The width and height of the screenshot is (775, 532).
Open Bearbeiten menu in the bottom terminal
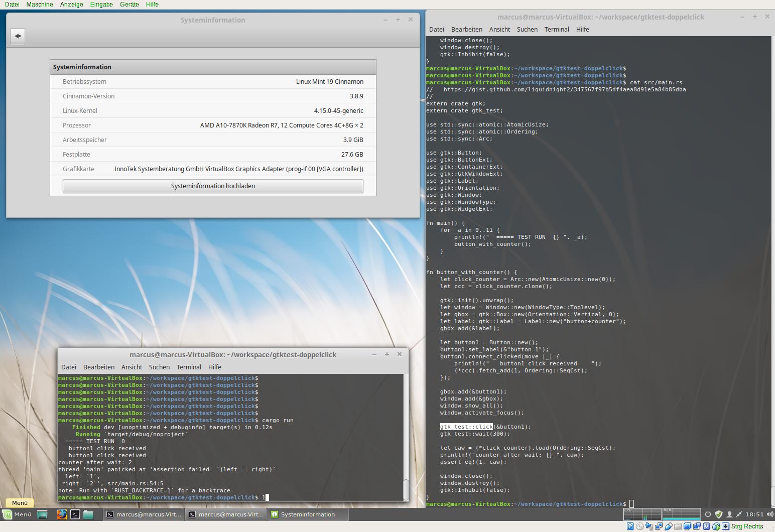tap(99, 367)
